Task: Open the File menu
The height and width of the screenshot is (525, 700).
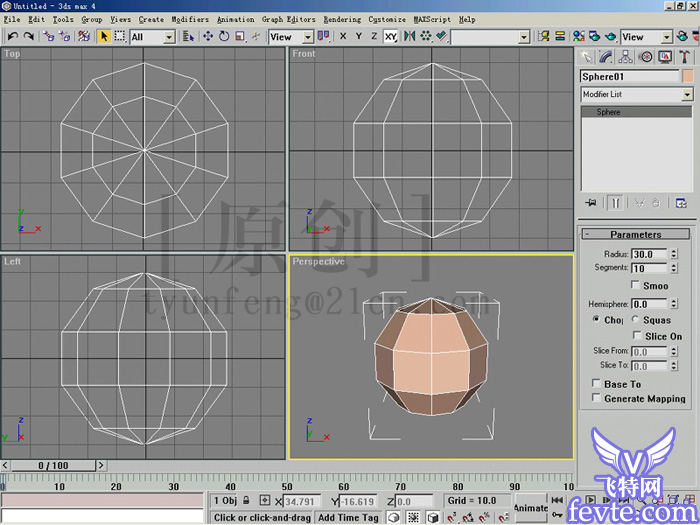Action: point(12,19)
